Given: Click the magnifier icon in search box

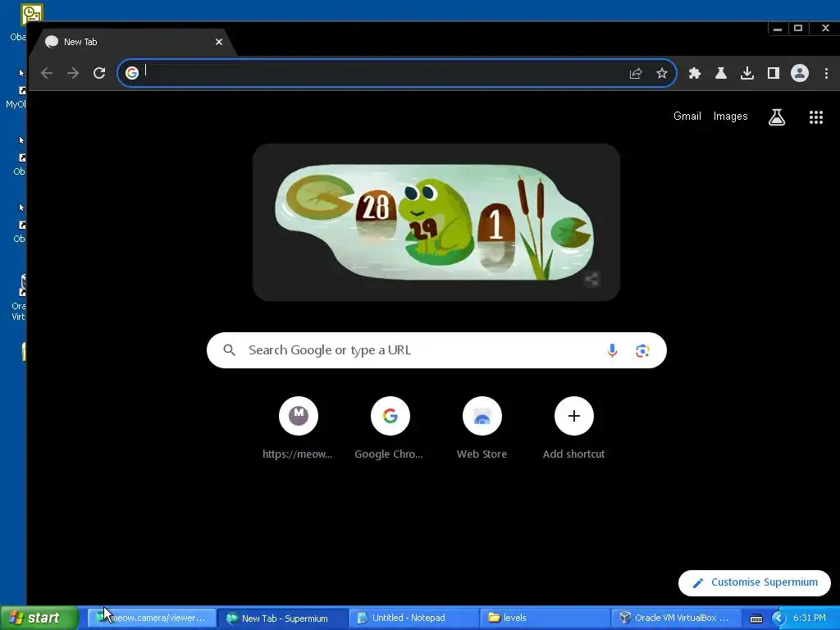Looking at the screenshot, I should [x=230, y=349].
